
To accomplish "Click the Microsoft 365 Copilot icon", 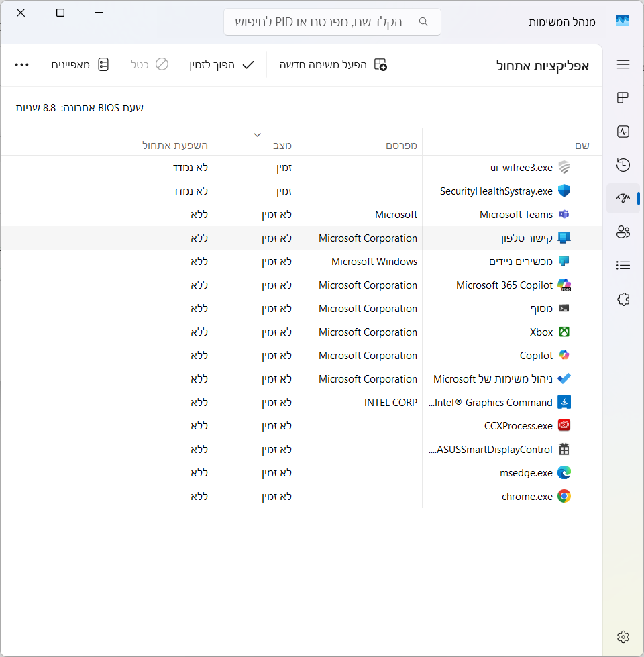I will click(x=564, y=285).
